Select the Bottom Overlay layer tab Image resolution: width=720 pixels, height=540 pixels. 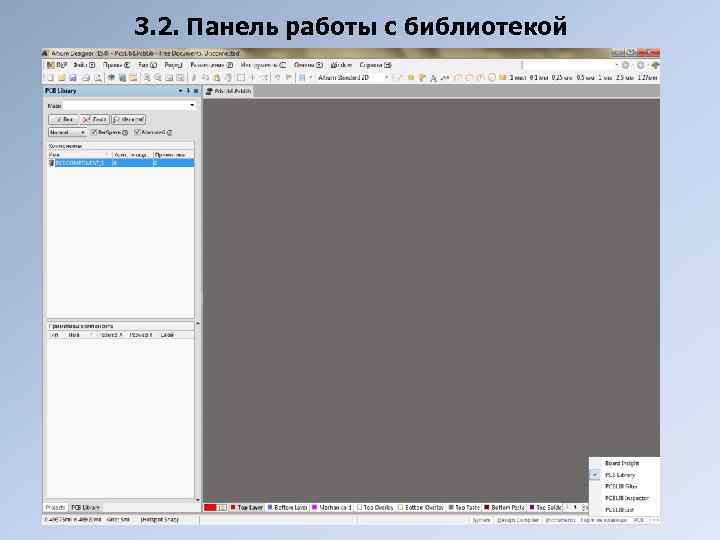point(421,507)
